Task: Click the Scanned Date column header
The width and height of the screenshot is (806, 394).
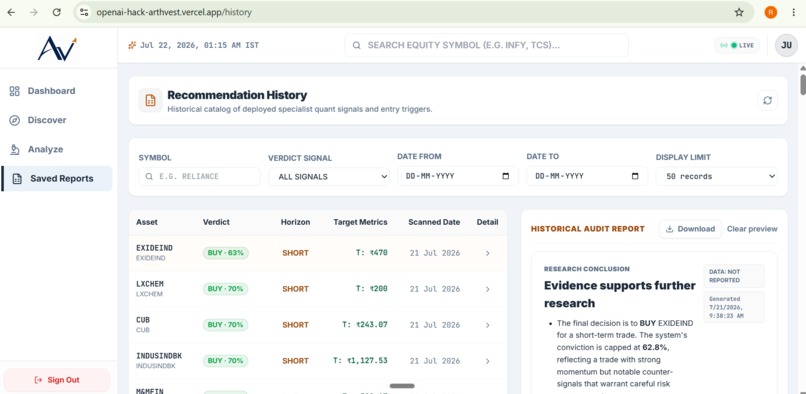Action: [x=434, y=222]
